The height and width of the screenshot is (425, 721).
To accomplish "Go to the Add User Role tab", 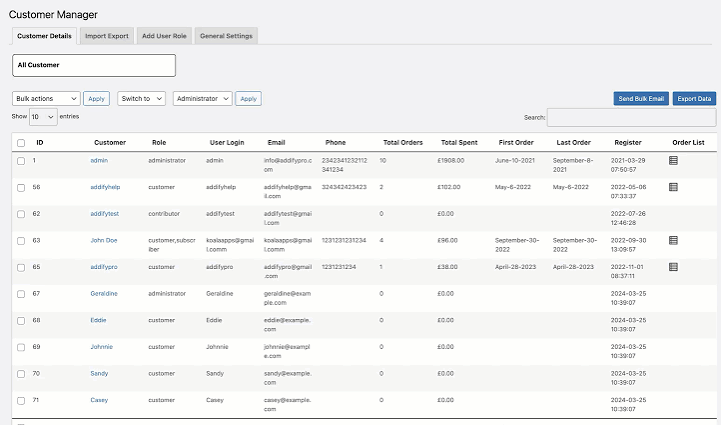I will click(164, 36).
